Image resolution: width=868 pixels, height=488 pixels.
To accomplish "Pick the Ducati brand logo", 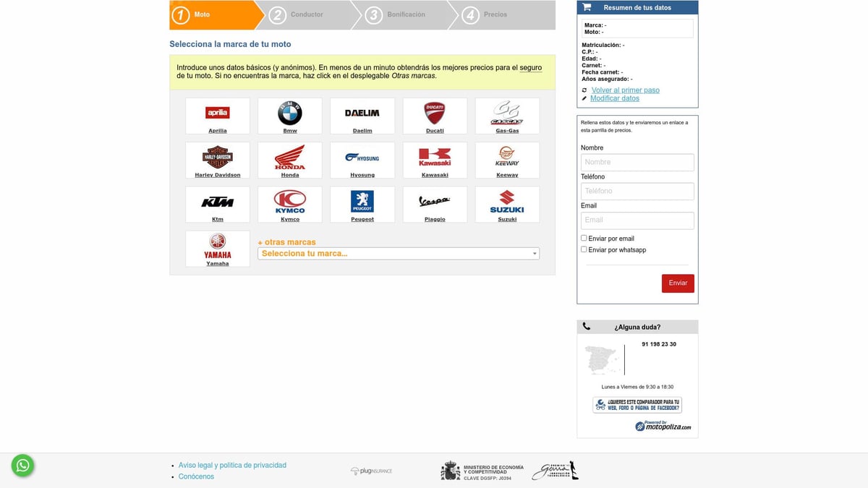I will click(435, 113).
